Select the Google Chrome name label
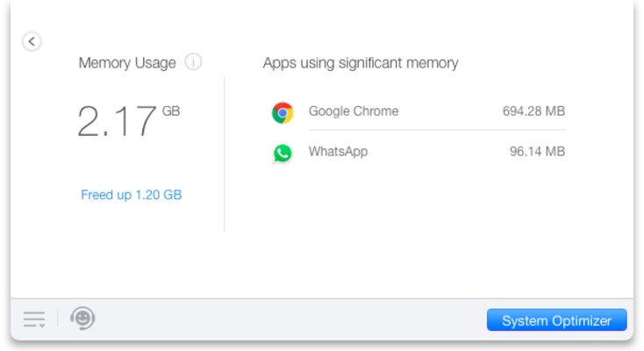The image size is (644, 351). pyautogui.click(x=354, y=111)
